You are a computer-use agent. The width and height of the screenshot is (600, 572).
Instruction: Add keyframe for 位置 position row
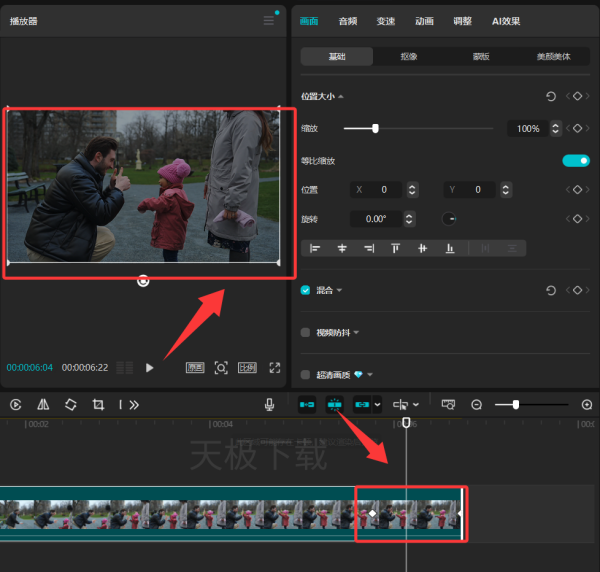(577, 189)
